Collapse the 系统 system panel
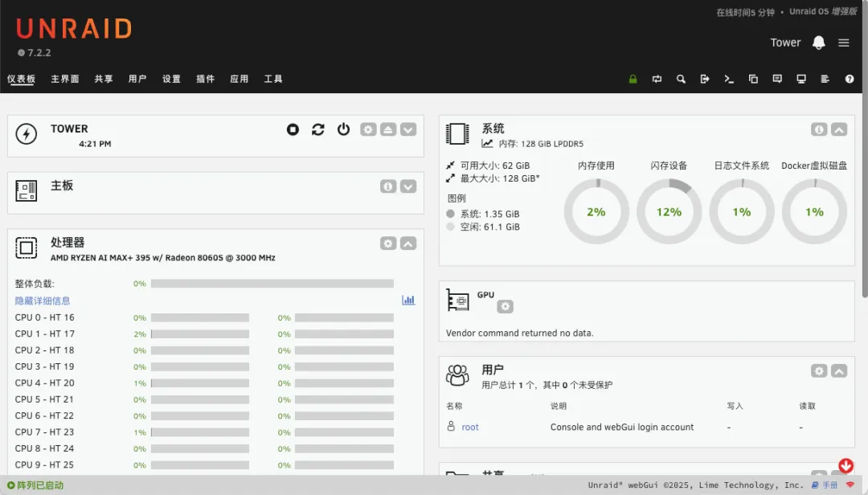 point(839,129)
